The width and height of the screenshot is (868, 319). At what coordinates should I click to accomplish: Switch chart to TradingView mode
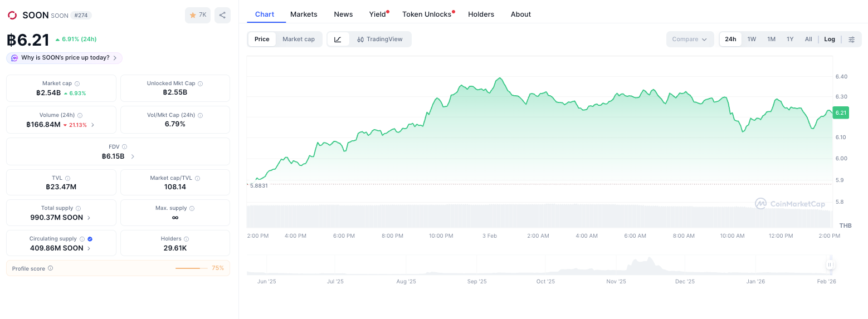pos(380,39)
